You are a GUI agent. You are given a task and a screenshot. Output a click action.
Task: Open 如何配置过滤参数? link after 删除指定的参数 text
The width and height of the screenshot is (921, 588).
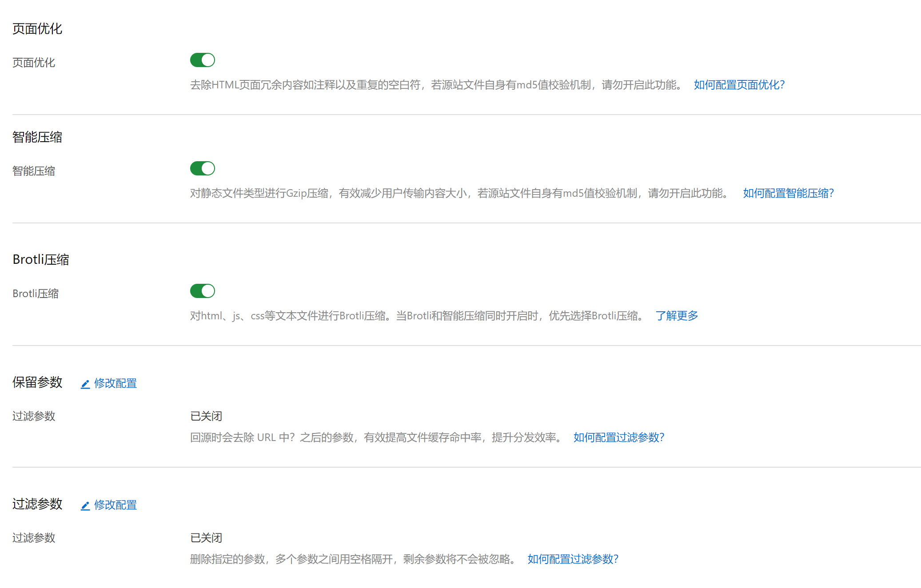pyautogui.click(x=573, y=559)
